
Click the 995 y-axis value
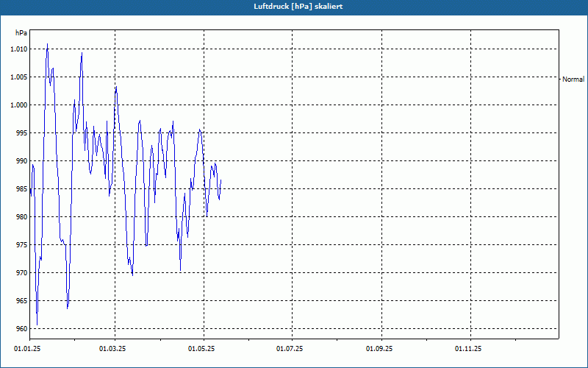tap(22, 133)
